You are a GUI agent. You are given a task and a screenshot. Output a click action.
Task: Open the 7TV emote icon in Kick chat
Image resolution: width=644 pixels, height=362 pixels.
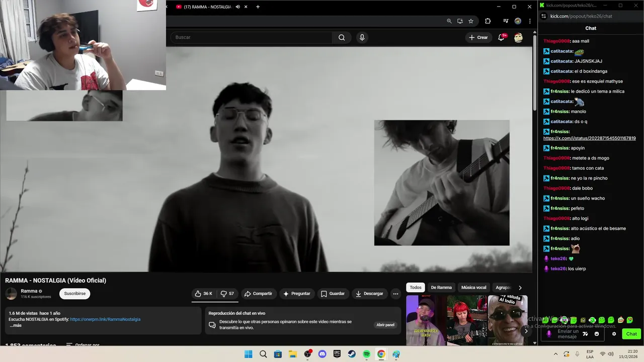point(585,334)
